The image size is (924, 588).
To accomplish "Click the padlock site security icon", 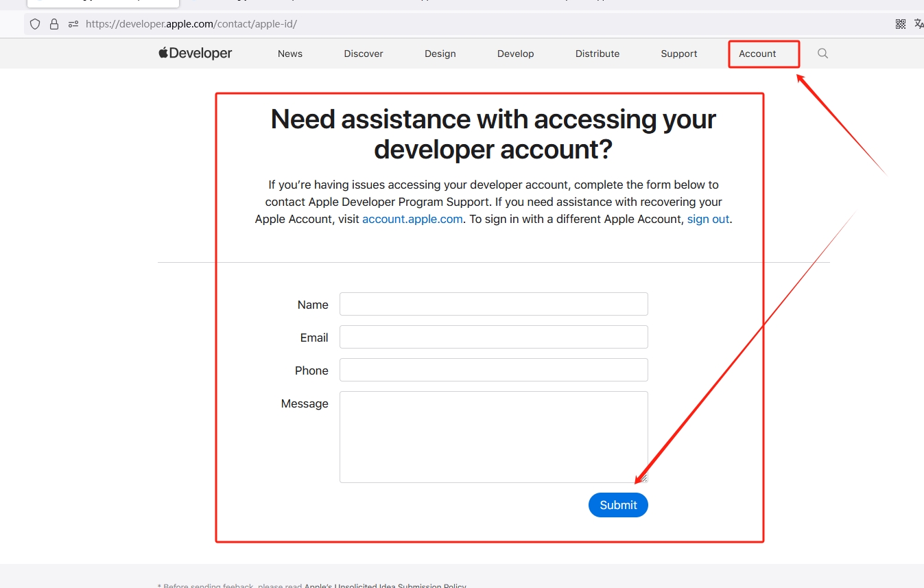I will pos(54,24).
